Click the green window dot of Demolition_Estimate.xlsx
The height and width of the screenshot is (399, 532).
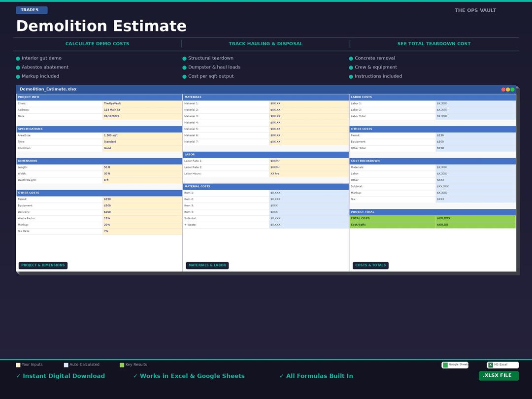(512, 90)
